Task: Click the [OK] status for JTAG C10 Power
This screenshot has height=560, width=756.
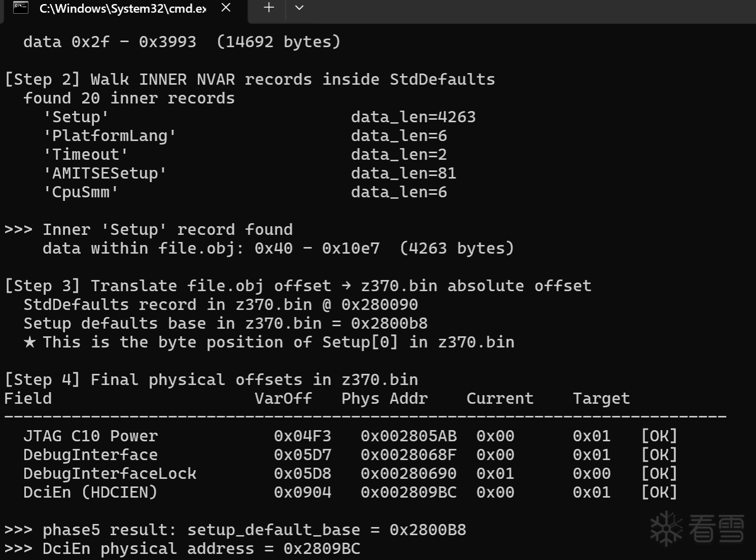Action: pyautogui.click(x=659, y=436)
